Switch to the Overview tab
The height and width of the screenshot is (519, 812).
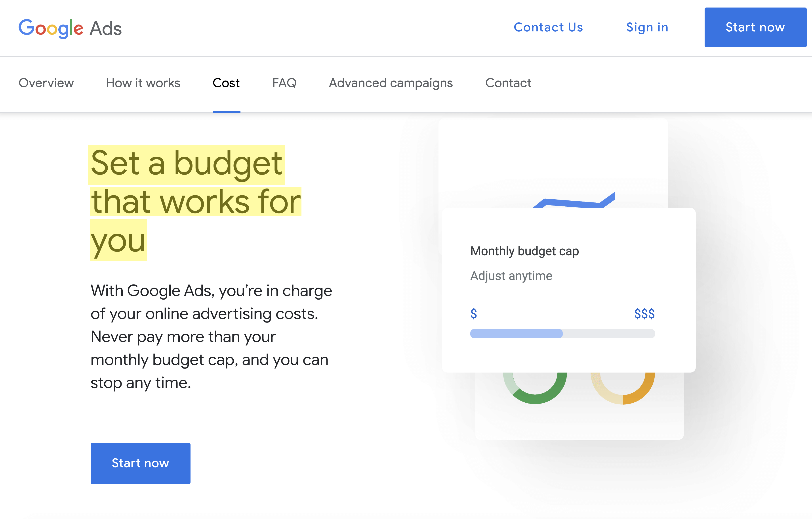46,83
